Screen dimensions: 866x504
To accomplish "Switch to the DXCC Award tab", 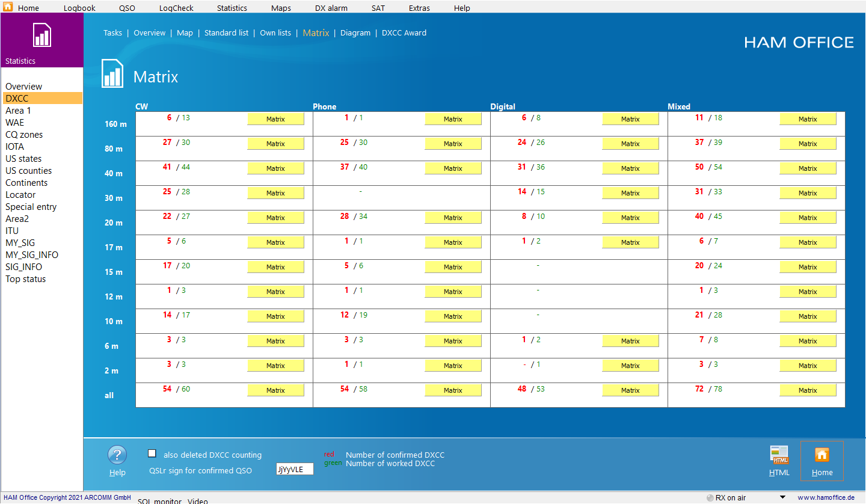I will point(404,33).
